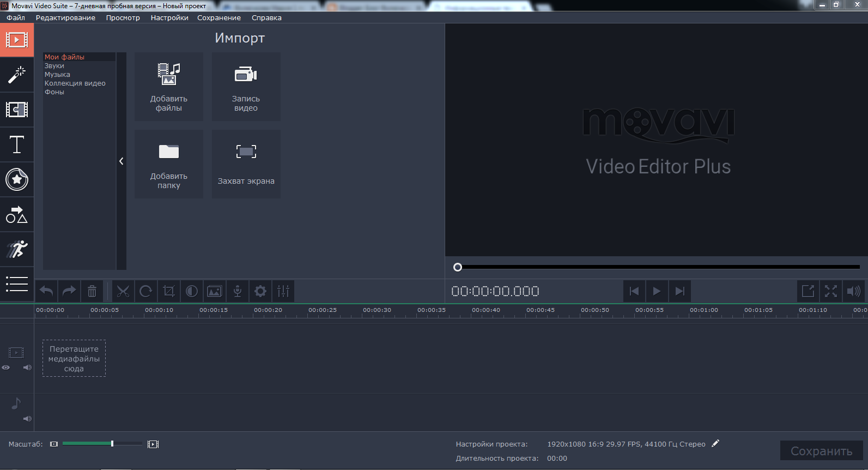Edit project settings with pencil icon
This screenshot has width=868, height=470.
[715, 444]
